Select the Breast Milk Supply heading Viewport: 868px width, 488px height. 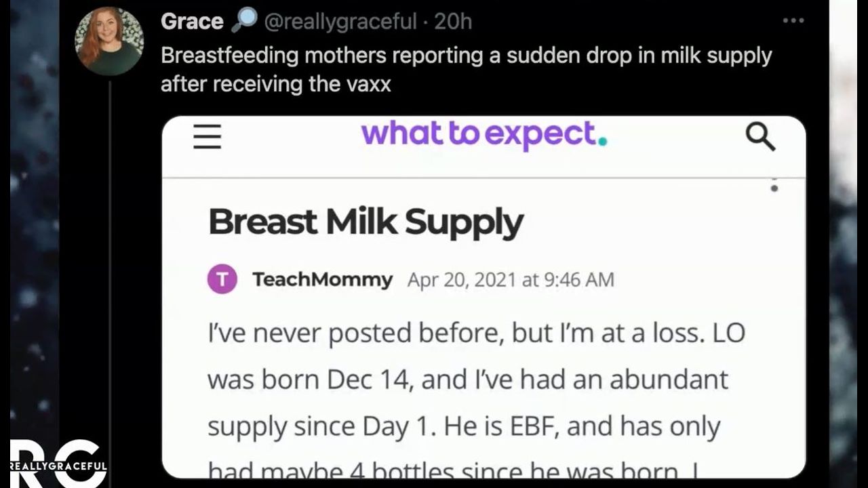tap(366, 221)
